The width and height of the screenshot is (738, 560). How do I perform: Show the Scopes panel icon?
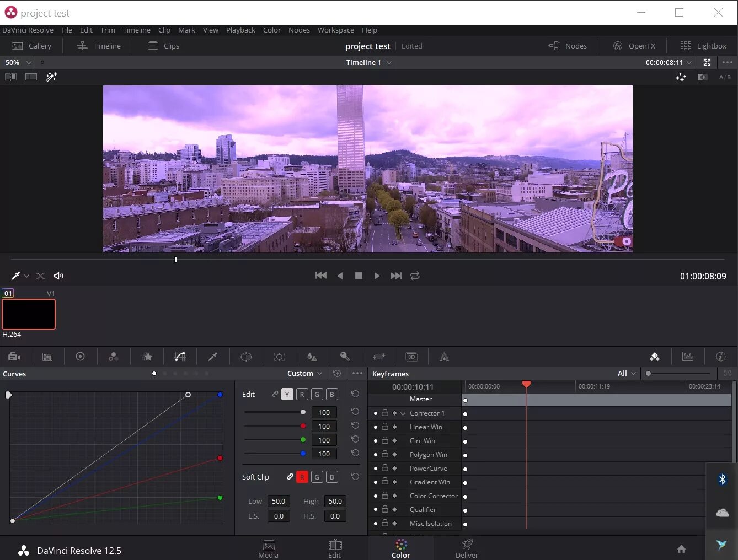click(x=688, y=357)
